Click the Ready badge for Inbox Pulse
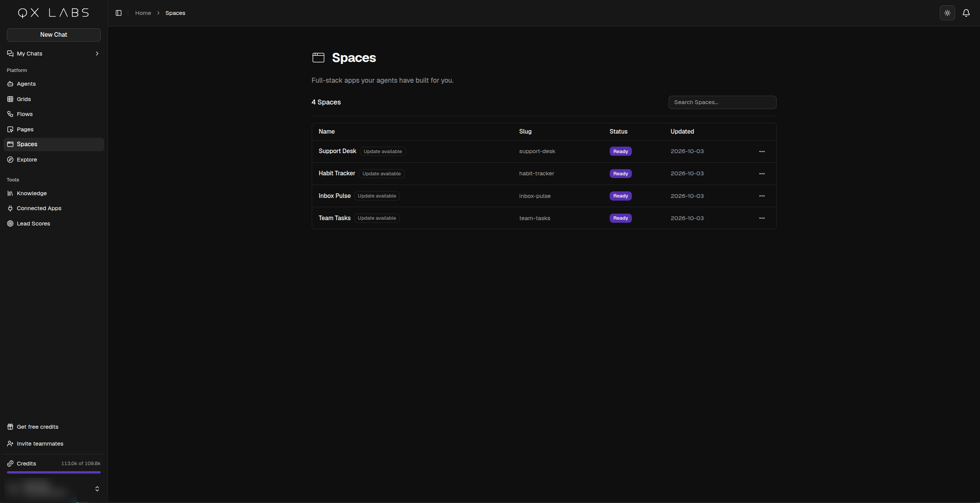980x503 pixels. (x=620, y=196)
